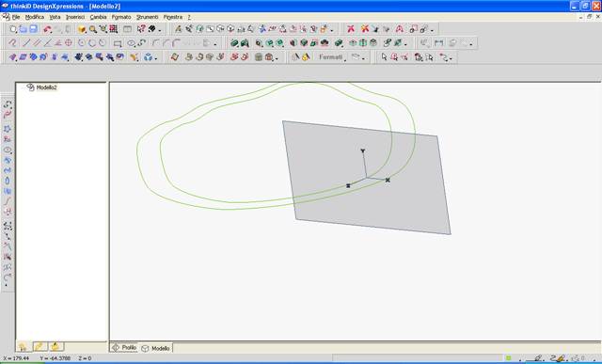Image resolution: width=602 pixels, height=364 pixels.
Task: Select Modello2 in the tree panel
Action: 46,87
